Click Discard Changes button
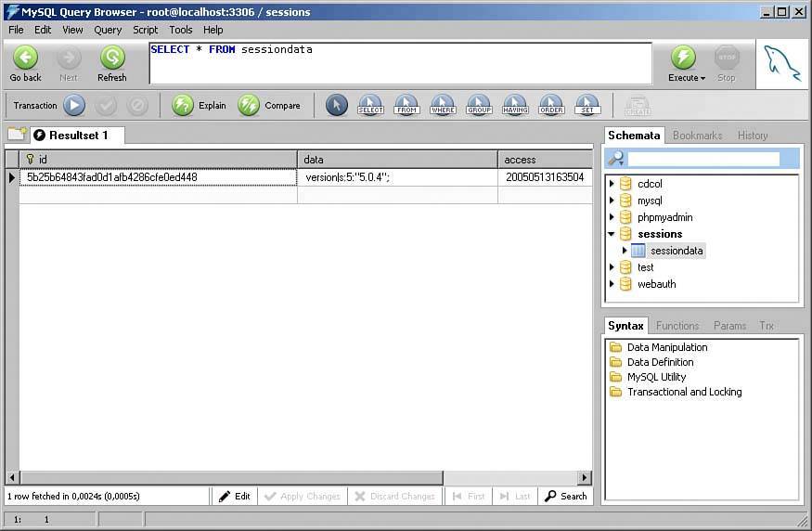This screenshot has width=812, height=531. coord(395,497)
